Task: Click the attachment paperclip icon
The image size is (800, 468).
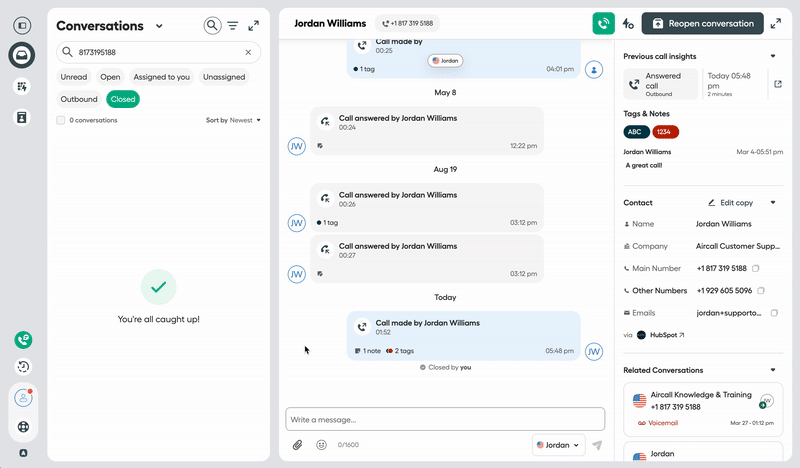Action: (x=297, y=445)
